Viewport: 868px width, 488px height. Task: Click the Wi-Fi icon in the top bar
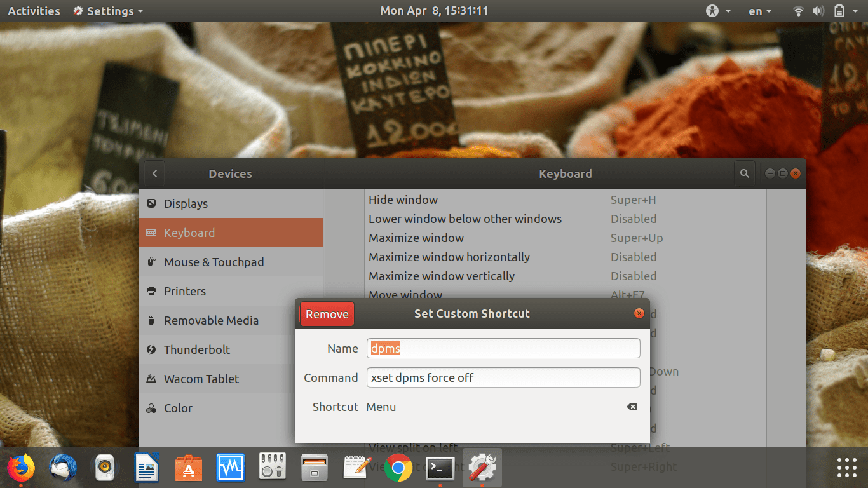799,11
